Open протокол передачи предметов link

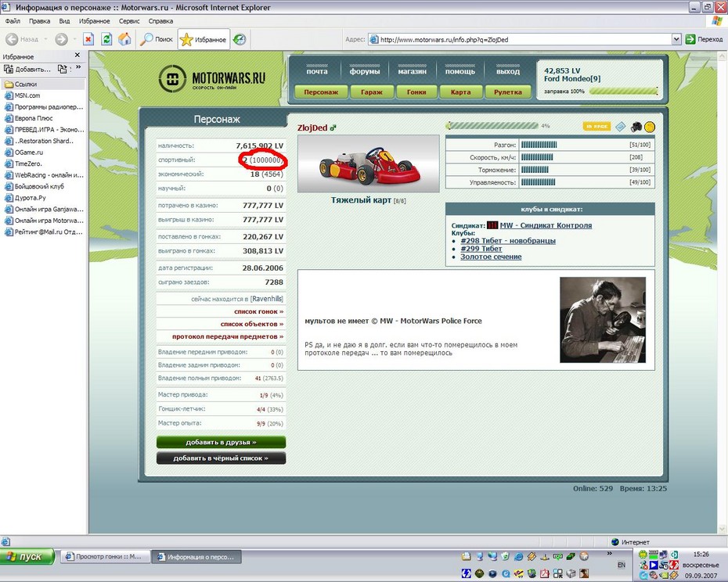pyautogui.click(x=228, y=336)
